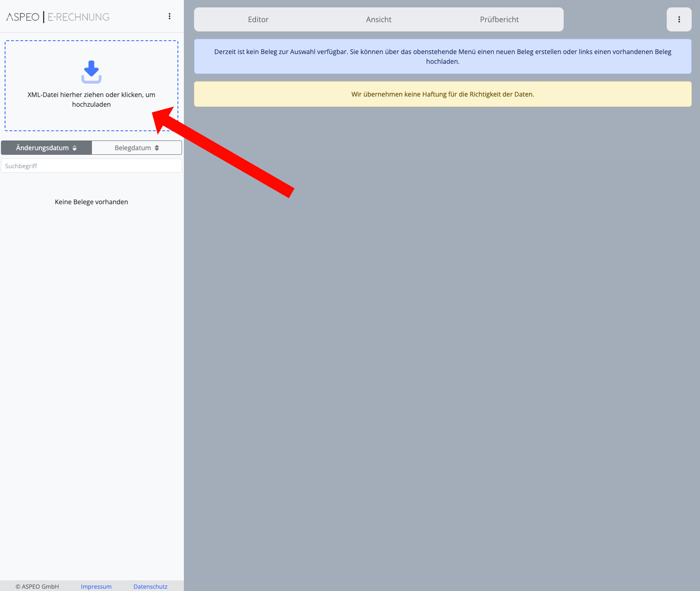Viewport: 700px width, 591px height.
Task: Click the 'Keine Belege vorhanden' message
Action: coord(91,202)
